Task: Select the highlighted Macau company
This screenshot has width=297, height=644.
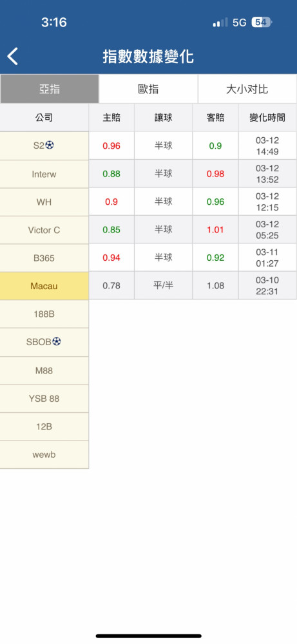Action: tap(44, 286)
